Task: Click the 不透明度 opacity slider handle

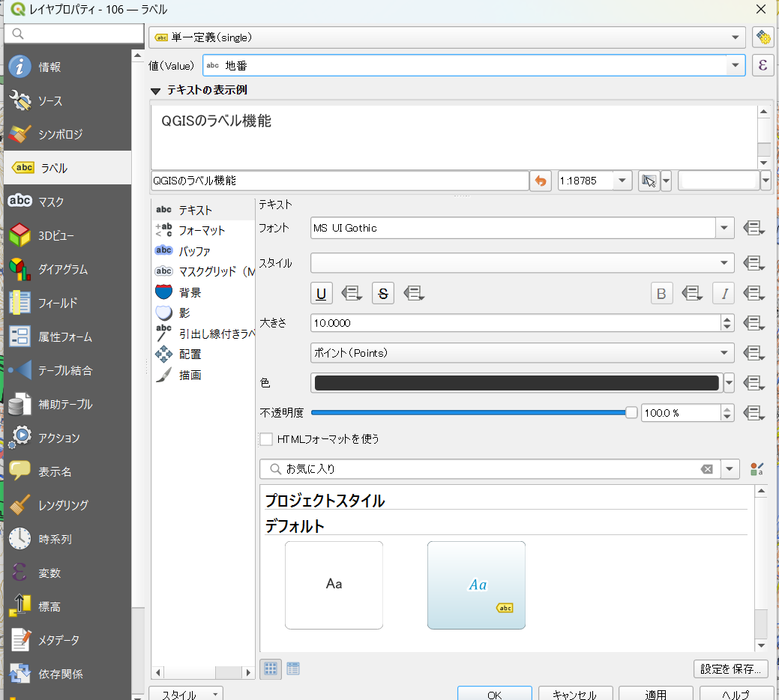Action: tap(631, 412)
